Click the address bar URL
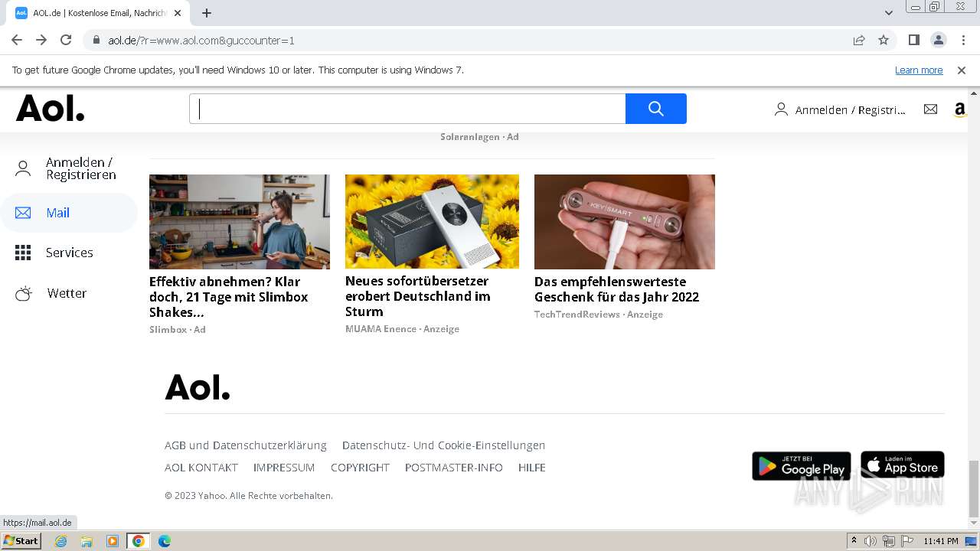This screenshot has width=980, height=551. tap(201, 41)
